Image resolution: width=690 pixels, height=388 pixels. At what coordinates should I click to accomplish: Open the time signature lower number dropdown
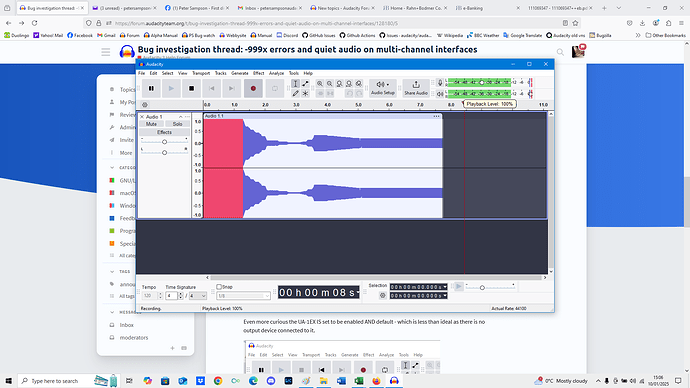(x=198, y=296)
